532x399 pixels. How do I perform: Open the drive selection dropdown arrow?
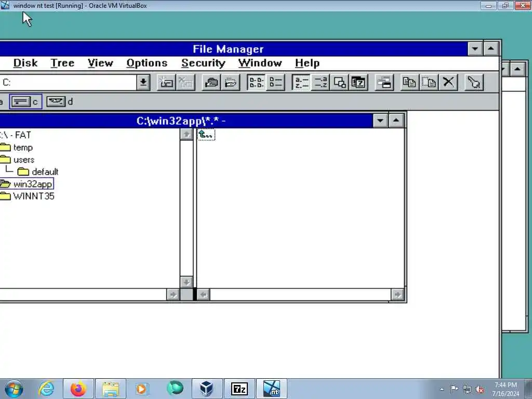(143, 82)
